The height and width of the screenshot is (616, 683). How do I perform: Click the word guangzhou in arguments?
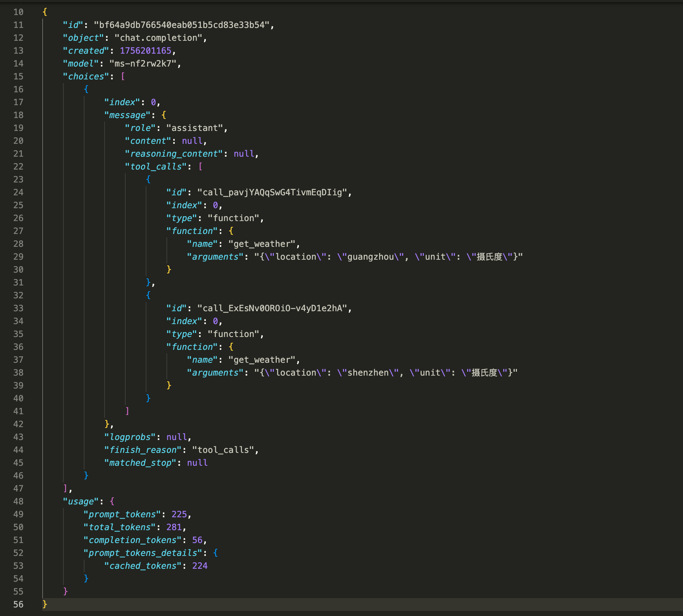(370, 257)
